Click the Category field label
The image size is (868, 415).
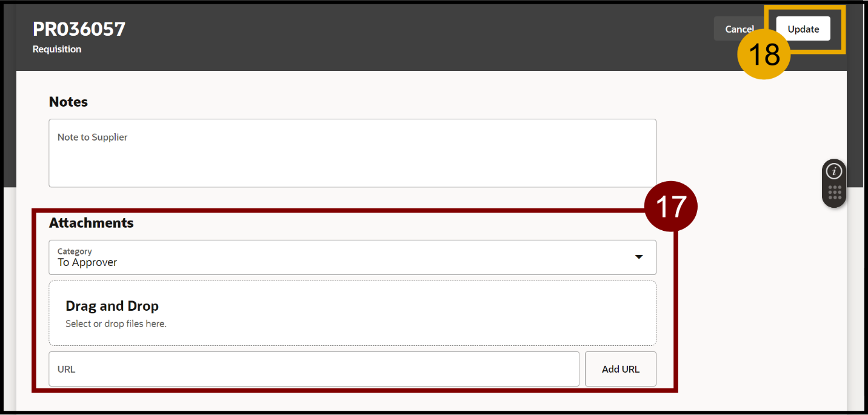coord(75,251)
